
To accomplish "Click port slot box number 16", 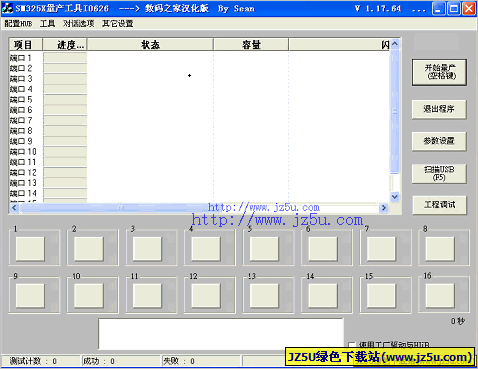I will [440, 296].
